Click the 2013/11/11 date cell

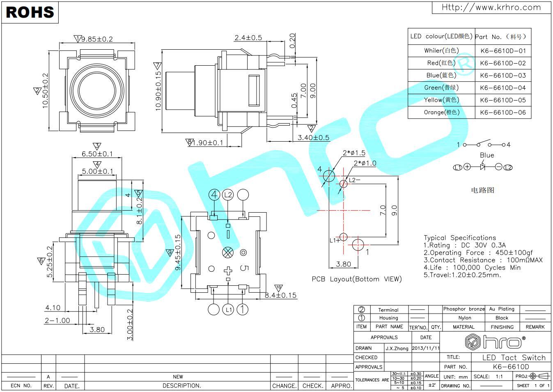click(x=425, y=348)
